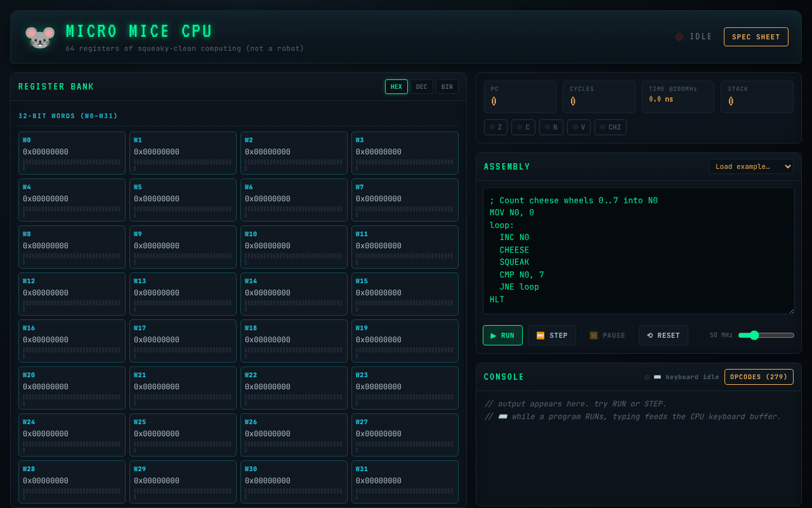The image size is (812, 508).
Task: Switch register display to BIN
Action: pyautogui.click(x=447, y=86)
